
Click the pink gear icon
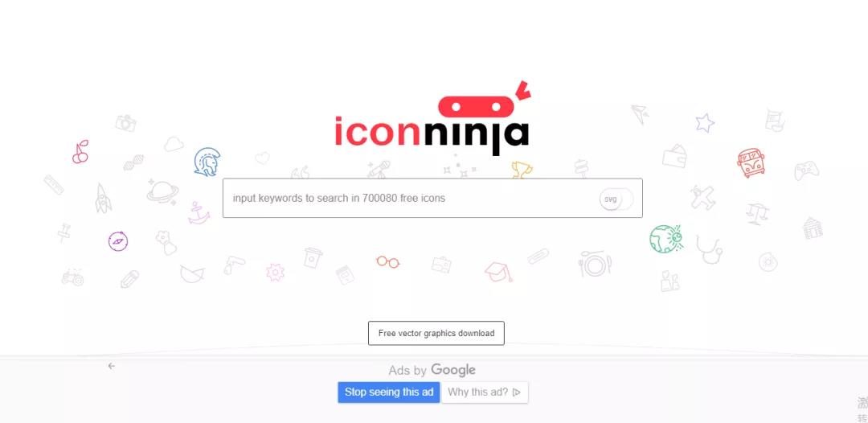(275, 273)
